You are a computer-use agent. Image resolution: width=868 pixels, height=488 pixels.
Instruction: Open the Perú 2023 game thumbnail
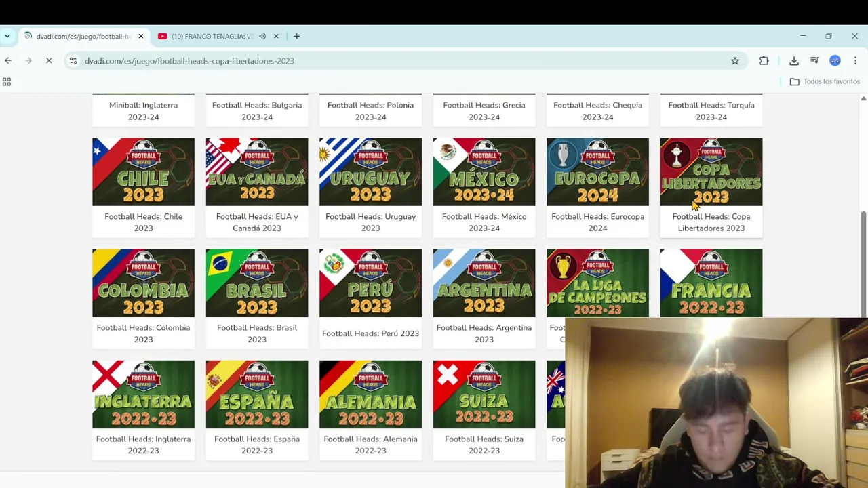[370, 283]
